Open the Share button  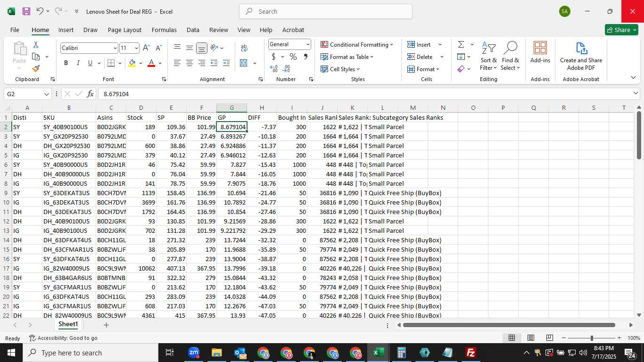pyautogui.click(x=621, y=30)
